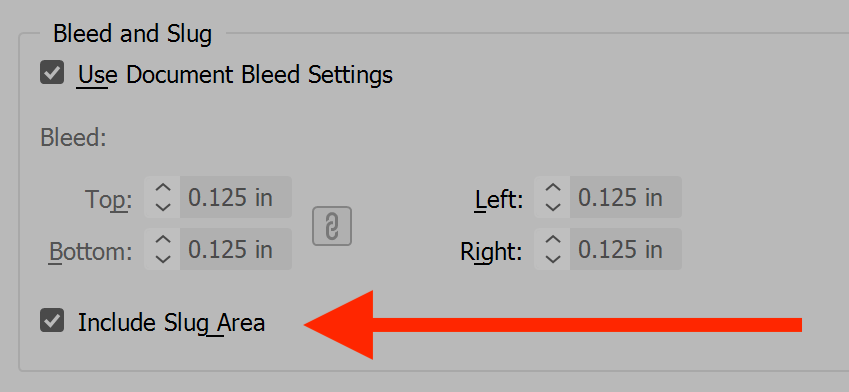Uncheck Use Document Bleed Settings checkbox
The width and height of the screenshot is (849, 392).
click(52, 73)
